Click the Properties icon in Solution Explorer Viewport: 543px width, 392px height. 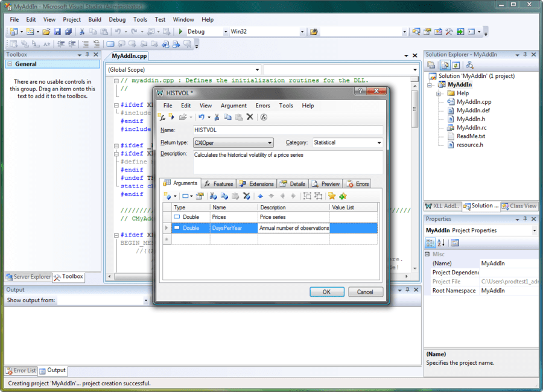pyautogui.click(x=431, y=65)
